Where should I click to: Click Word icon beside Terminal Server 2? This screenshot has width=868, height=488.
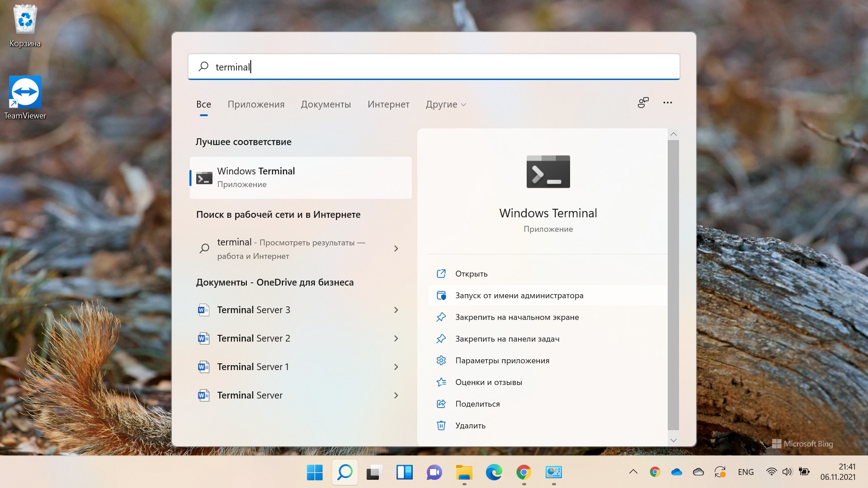203,338
